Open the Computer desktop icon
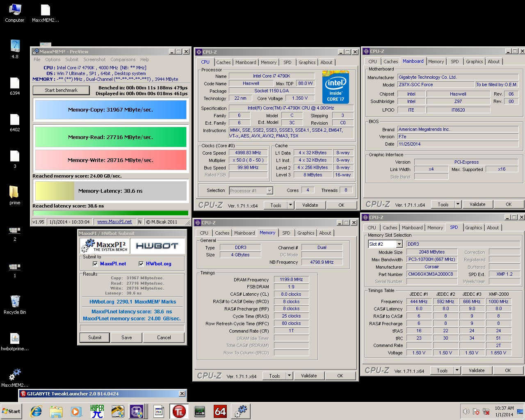Screen dimensions: 525x420 pyautogui.click(x=14, y=12)
